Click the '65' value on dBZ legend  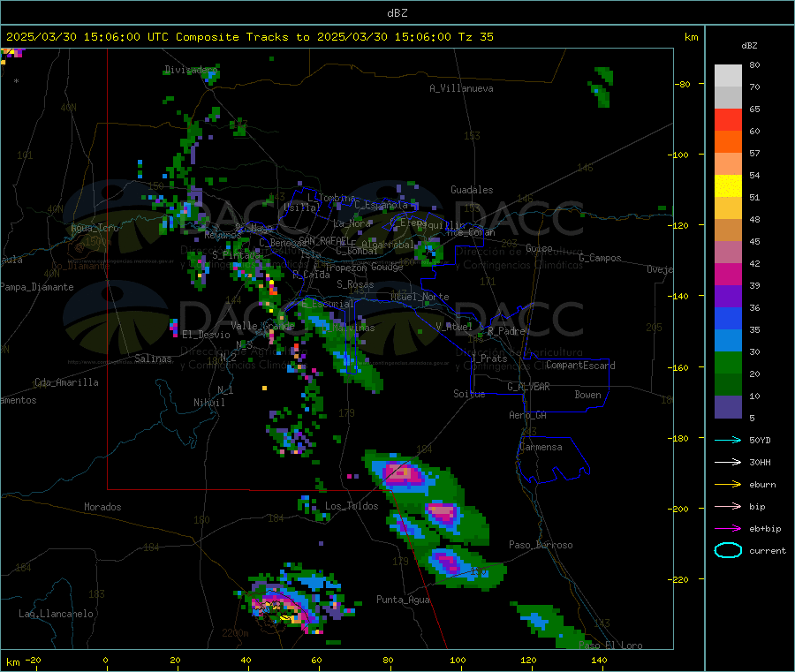(x=754, y=109)
